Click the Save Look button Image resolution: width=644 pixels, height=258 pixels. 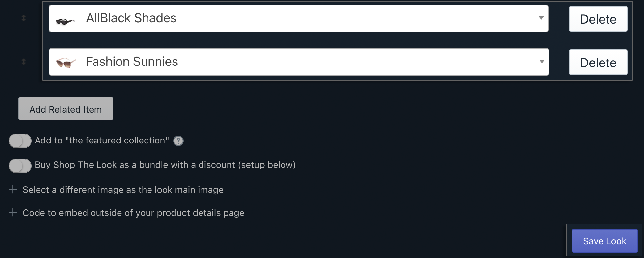[604, 241]
